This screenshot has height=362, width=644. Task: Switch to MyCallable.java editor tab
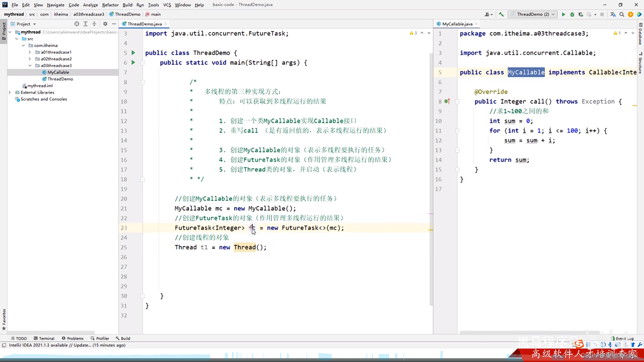click(457, 24)
